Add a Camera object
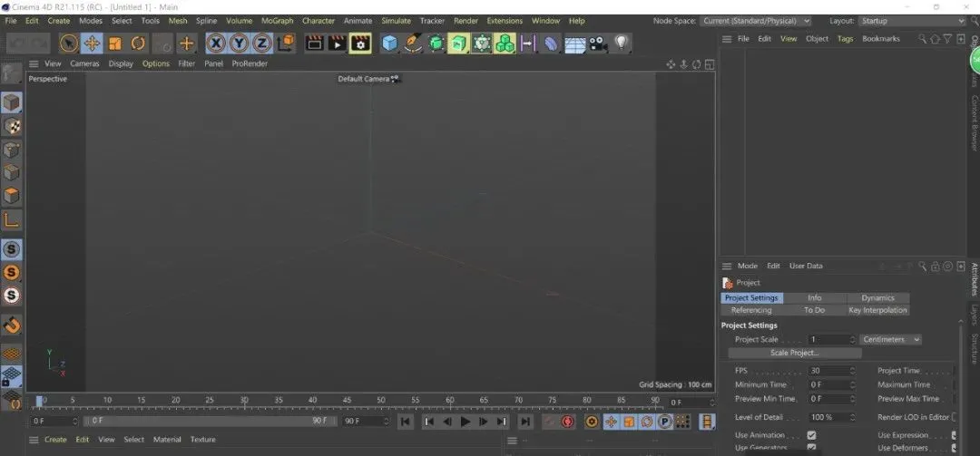 click(598, 44)
